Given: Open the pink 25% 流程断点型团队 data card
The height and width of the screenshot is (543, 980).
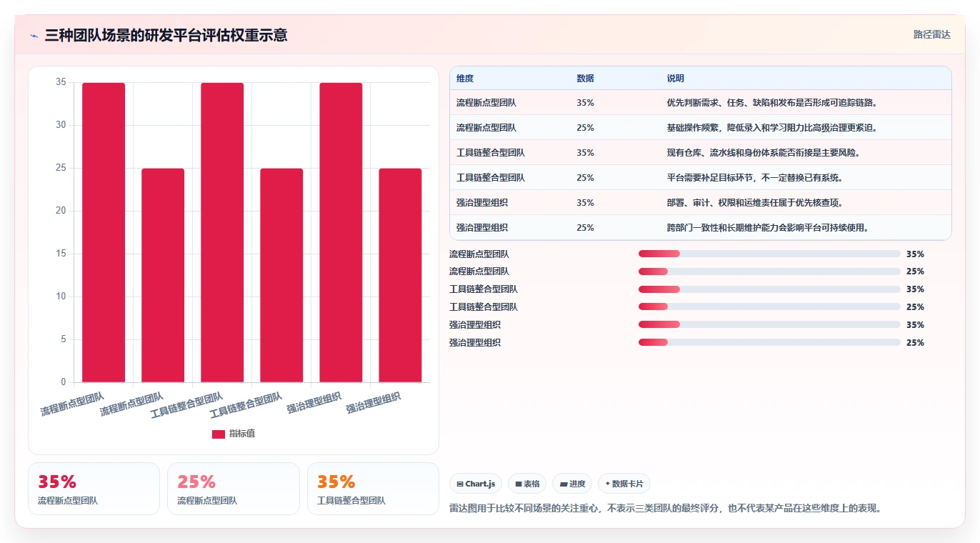Looking at the screenshot, I should coord(233,489).
